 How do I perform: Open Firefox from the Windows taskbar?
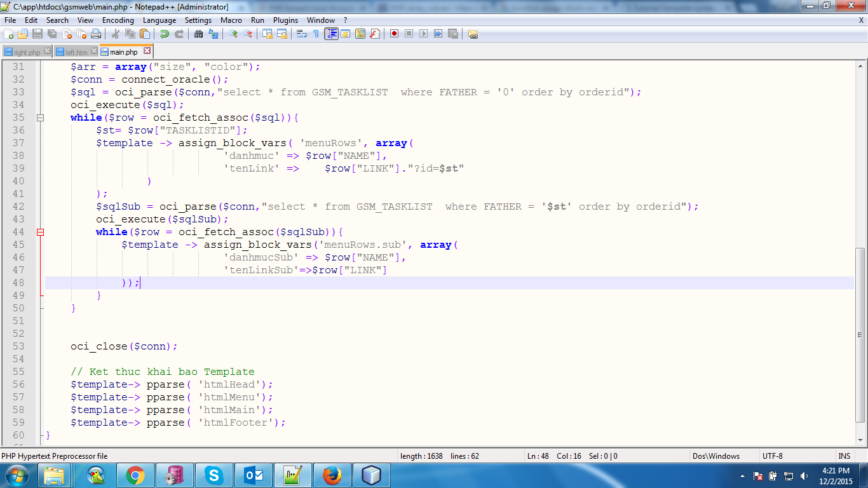[x=332, y=475]
